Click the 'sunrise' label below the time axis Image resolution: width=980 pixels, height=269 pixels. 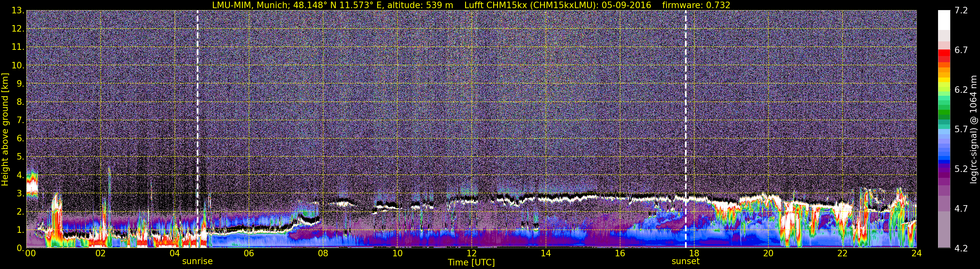[x=197, y=262]
